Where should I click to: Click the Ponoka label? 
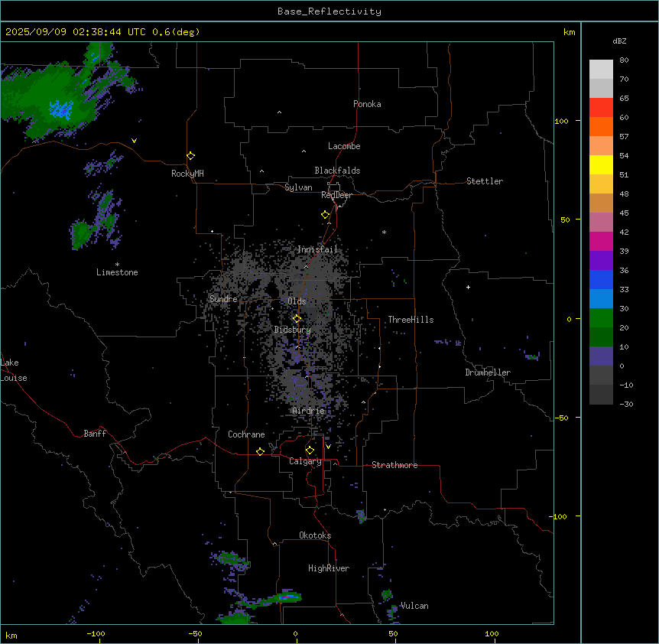click(367, 104)
